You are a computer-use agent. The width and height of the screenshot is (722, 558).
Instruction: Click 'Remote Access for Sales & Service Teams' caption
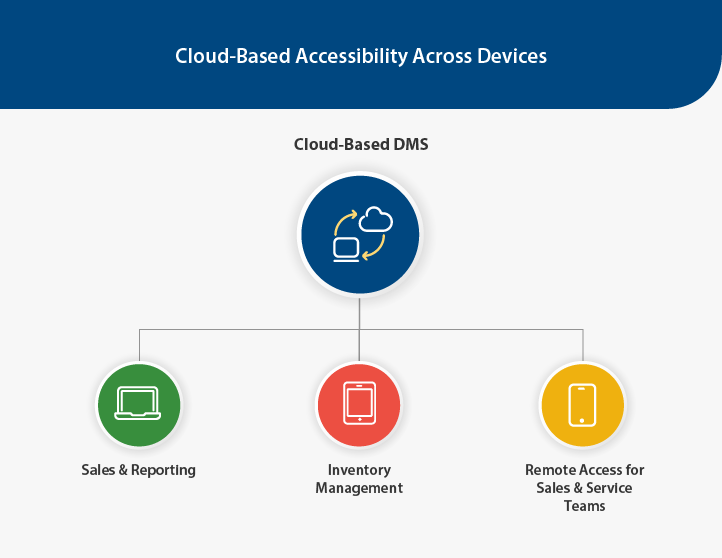pos(584,488)
